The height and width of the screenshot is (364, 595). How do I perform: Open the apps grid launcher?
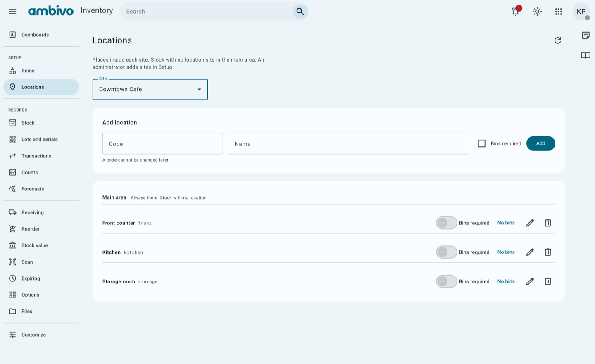coord(559,12)
